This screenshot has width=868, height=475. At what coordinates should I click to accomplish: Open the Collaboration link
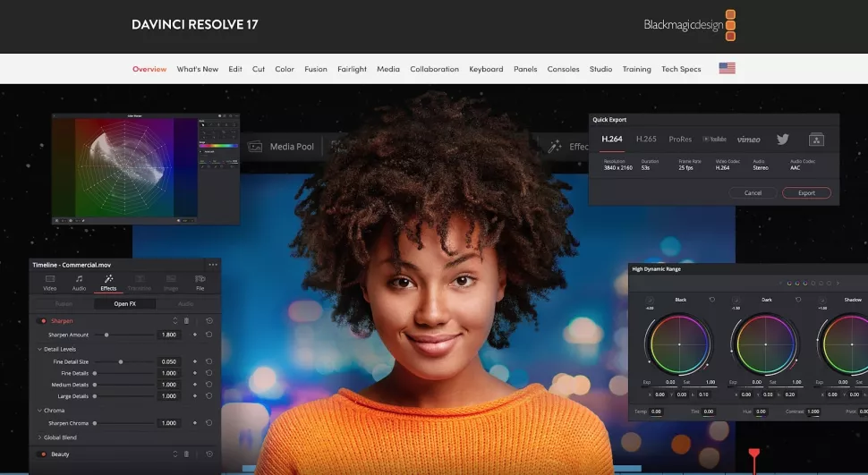(435, 69)
